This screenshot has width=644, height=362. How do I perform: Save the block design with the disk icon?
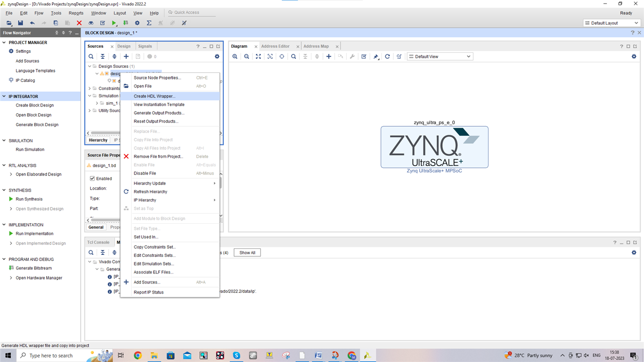point(20,23)
